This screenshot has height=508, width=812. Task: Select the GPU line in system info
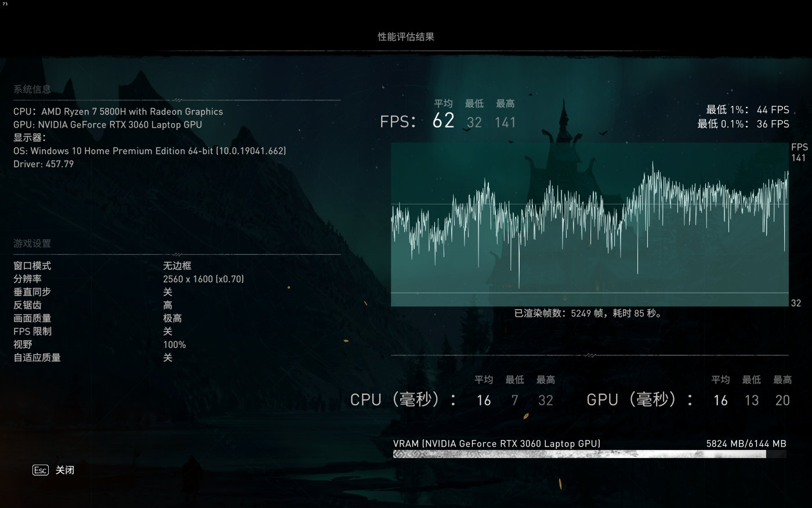click(108, 124)
